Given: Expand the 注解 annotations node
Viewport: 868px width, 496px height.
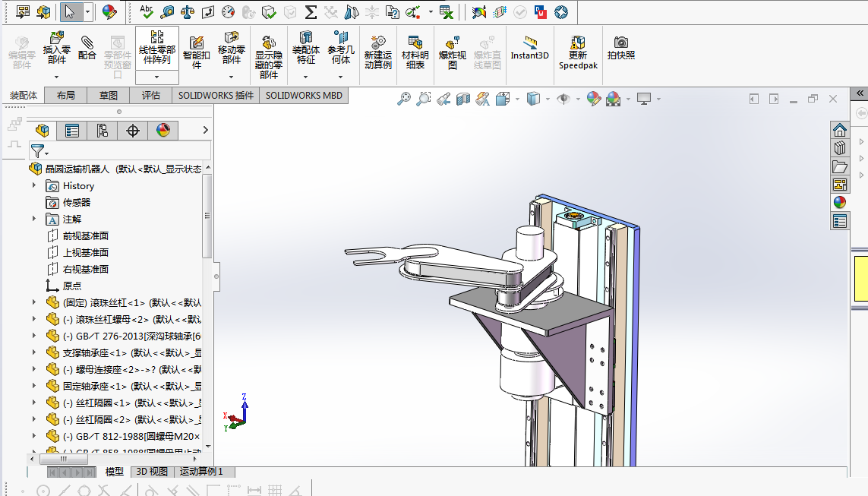Looking at the screenshot, I should (33, 219).
